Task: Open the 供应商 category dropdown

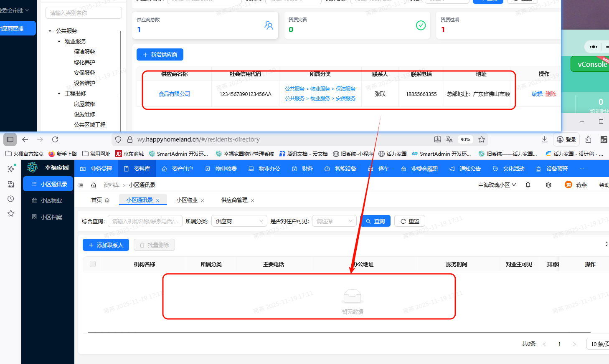Action: tap(239, 221)
